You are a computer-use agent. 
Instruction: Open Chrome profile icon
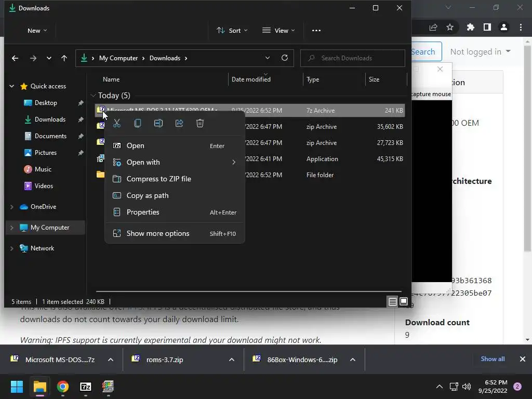pos(504,28)
